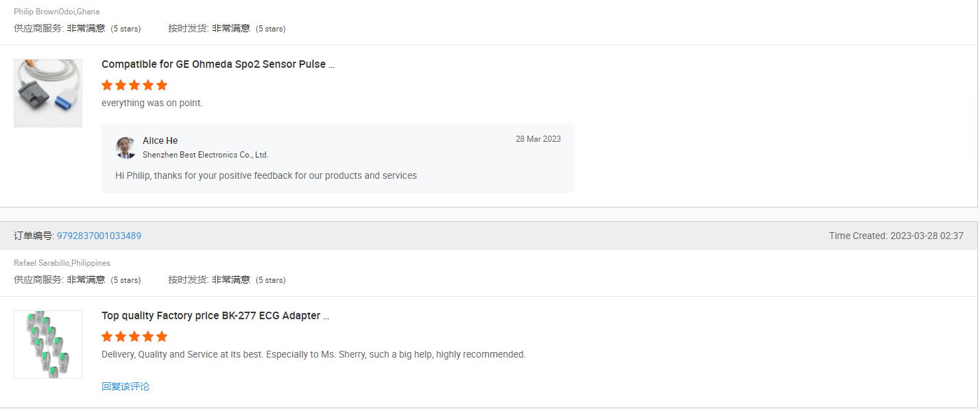Click 按时发货 rating under Rafael Sarabillo
980x411 pixels.
226,279
